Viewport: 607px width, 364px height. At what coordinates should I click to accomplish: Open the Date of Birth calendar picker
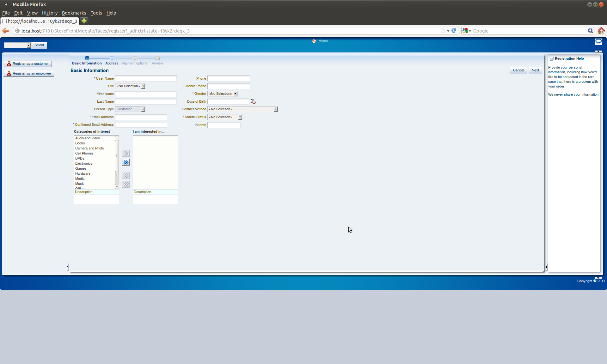click(x=253, y=101)
